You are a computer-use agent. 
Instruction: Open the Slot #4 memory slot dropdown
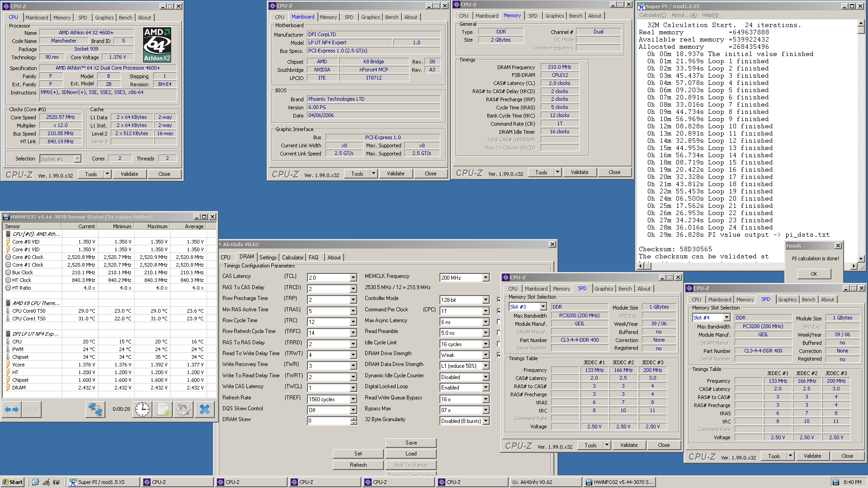726,318
